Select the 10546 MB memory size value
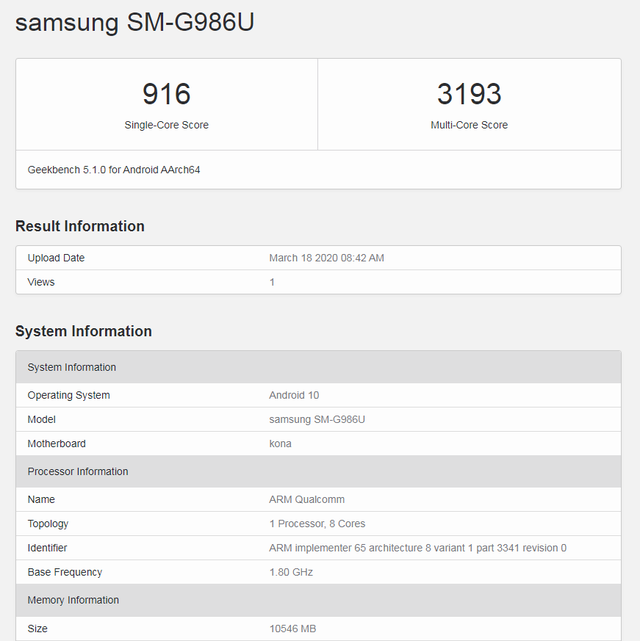Image resolution: width=640 pixels, height=641 pixels. click(293, 628)
